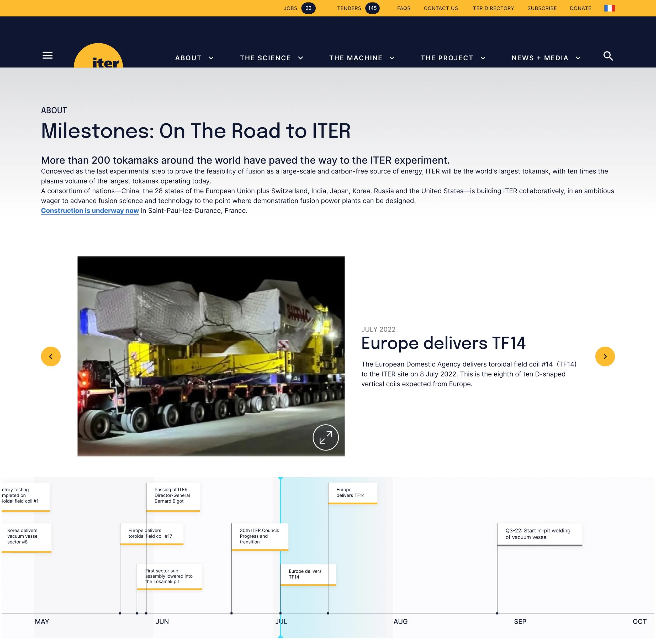
Task: Click the Jobs count badge 22
Action: 308,8
